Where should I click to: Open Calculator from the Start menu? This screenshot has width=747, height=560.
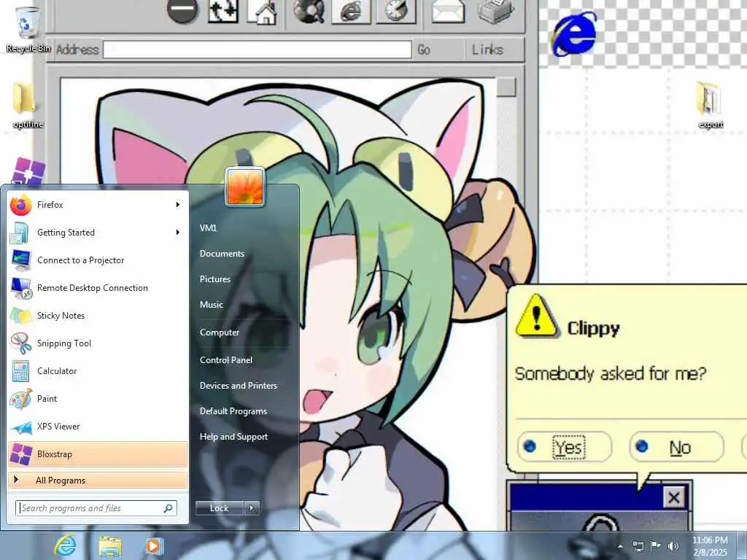pos(98,371)
